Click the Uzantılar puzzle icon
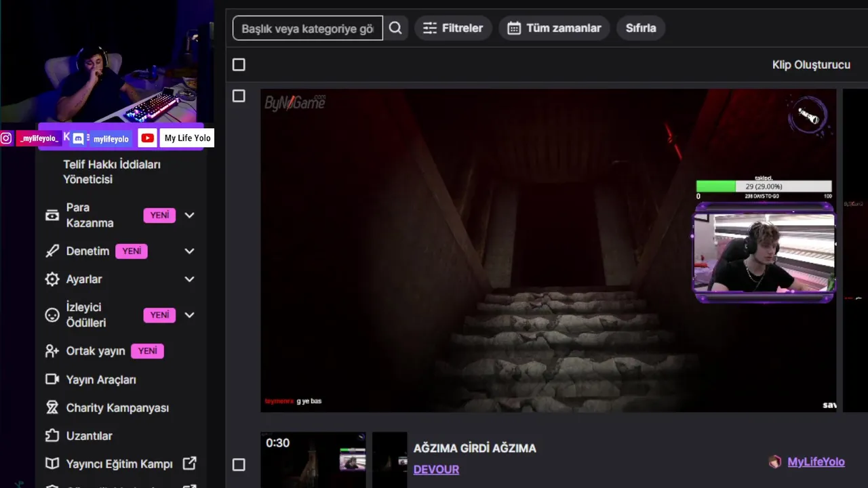This screenshot has width=868, height=488. click(52, 435)
